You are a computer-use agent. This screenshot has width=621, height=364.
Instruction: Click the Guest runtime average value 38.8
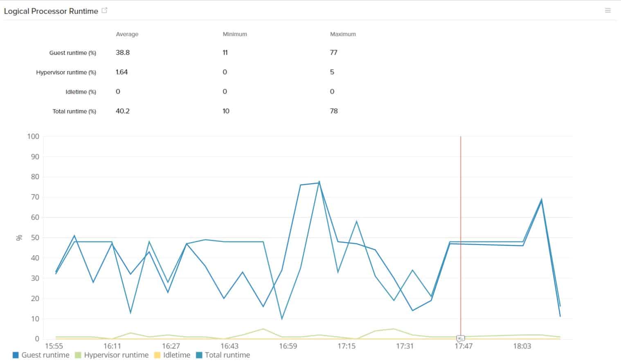(x=123, y=52)
